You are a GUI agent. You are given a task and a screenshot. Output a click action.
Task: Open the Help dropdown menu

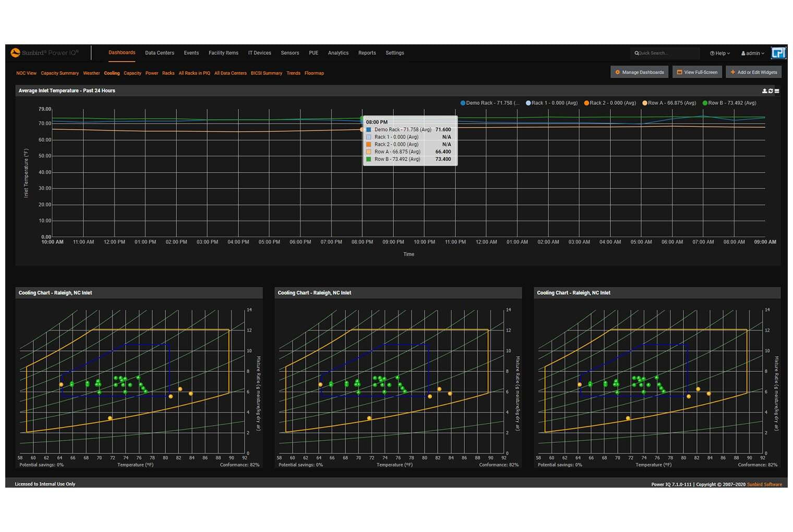(x=719, y=53)
